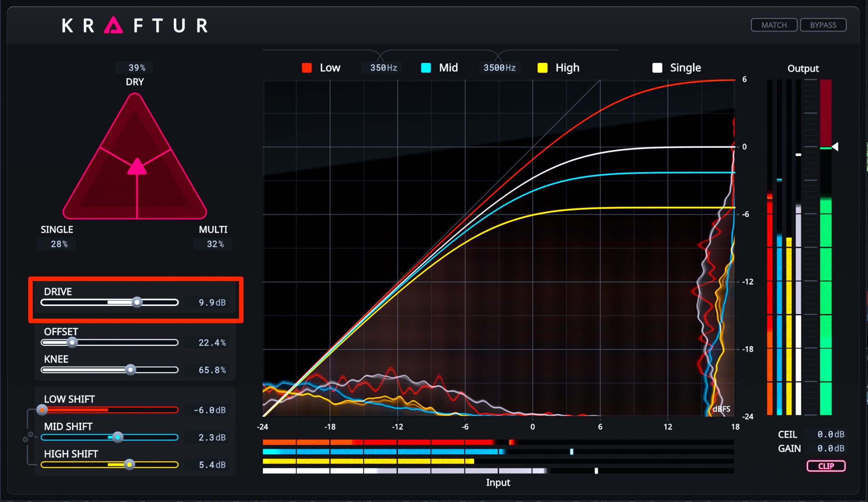Click the DRIVE slider handle
This screenshot has height=502, width=868.
point(137,302)
